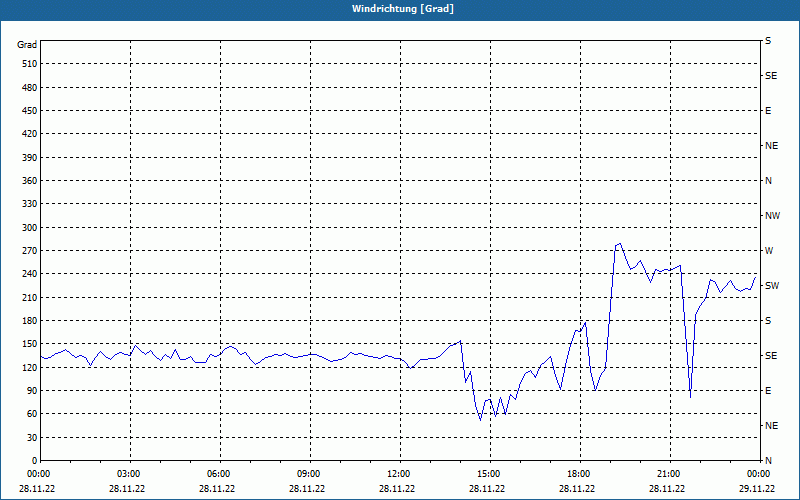Select the 240 degree axis label

[x=30, y=274]
